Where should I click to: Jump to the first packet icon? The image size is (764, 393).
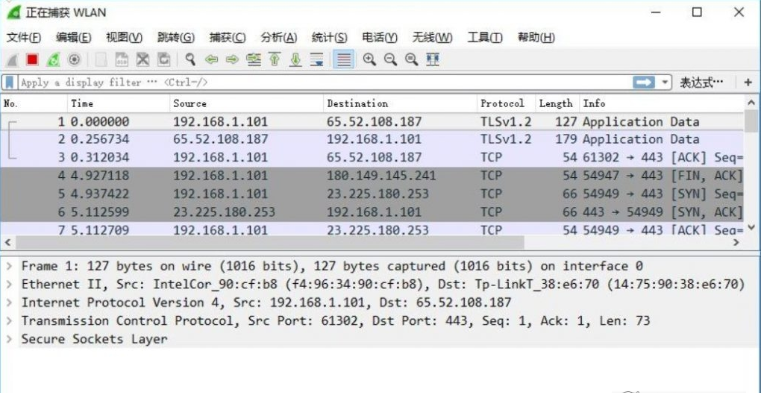pos(274,60)
